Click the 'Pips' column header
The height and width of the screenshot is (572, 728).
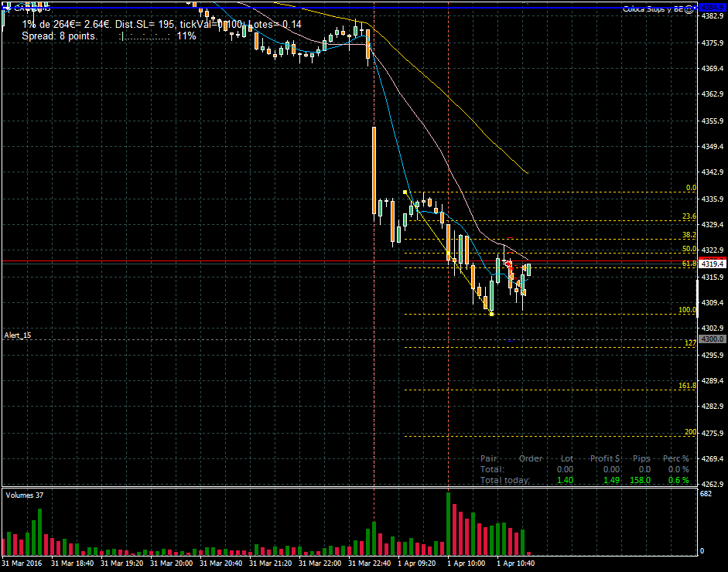point(641,458)
